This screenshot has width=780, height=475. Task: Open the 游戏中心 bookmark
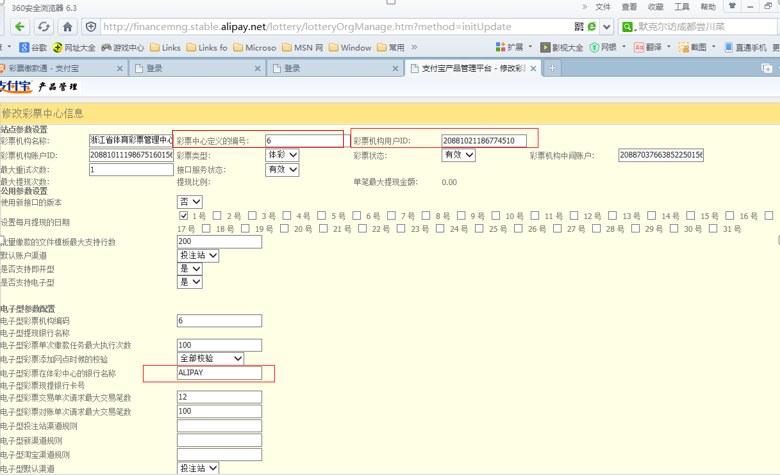[122, 48]
